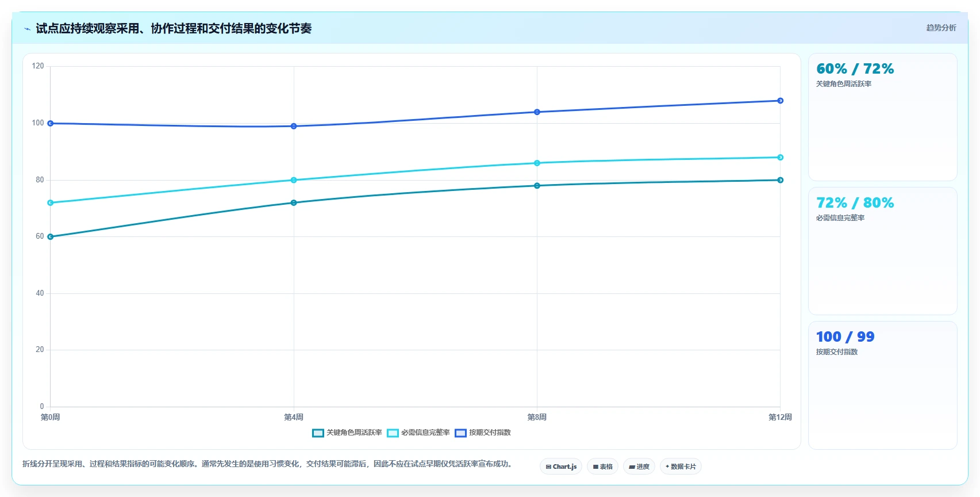Click the 120 y-axis label

[38, 66]
